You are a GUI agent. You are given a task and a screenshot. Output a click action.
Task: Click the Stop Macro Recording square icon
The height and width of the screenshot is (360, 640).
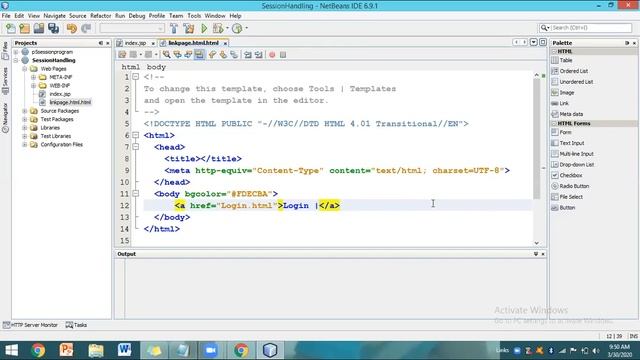point(283,55)
